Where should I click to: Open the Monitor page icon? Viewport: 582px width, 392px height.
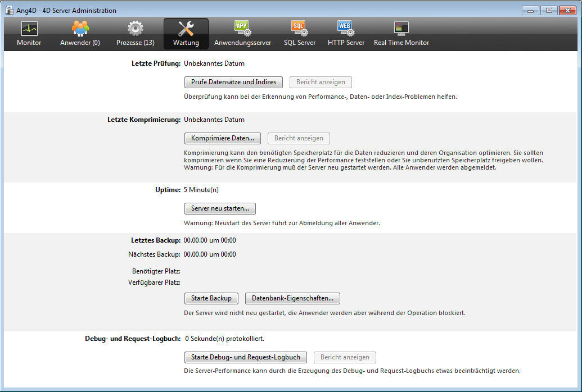29,29
